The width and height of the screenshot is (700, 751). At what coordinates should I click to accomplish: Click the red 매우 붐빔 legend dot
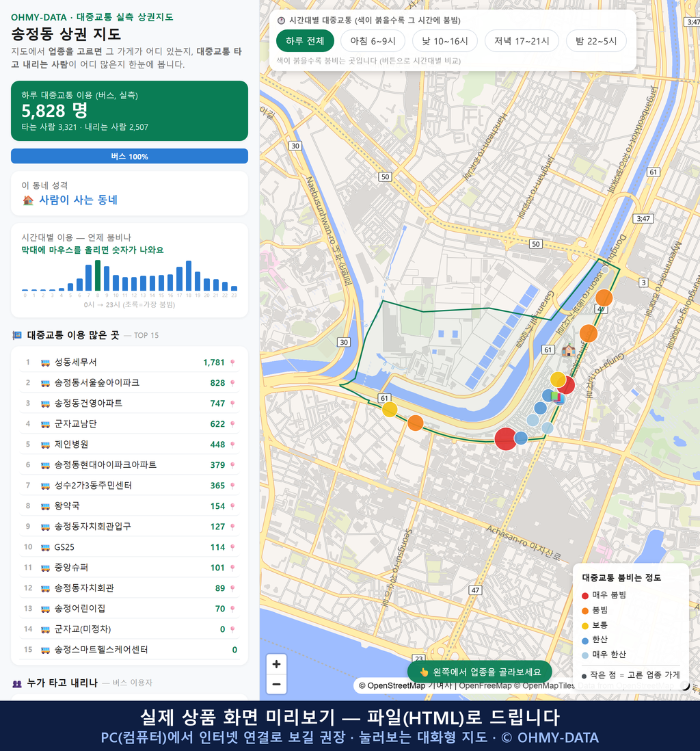tap(584, 595)
